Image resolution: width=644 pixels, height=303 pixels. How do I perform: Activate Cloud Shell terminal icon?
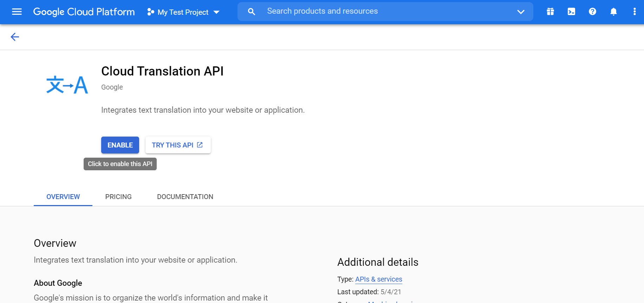(x=571, y=12)
